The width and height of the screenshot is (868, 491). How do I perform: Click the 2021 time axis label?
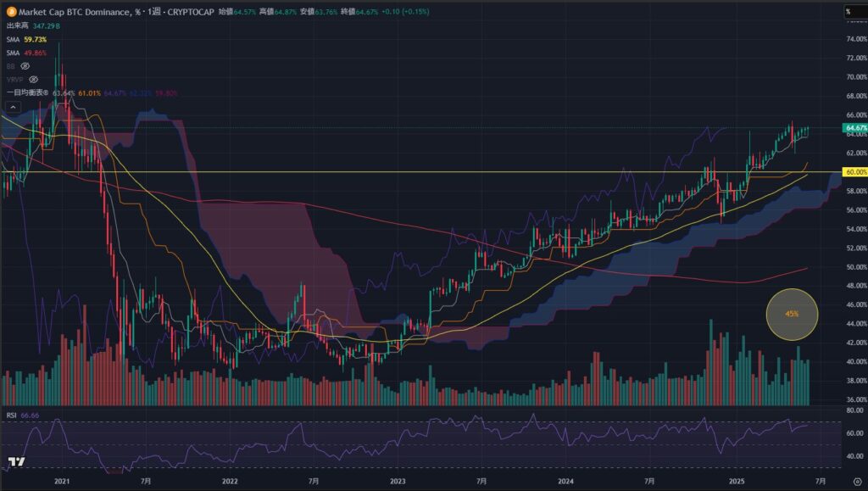62,482
